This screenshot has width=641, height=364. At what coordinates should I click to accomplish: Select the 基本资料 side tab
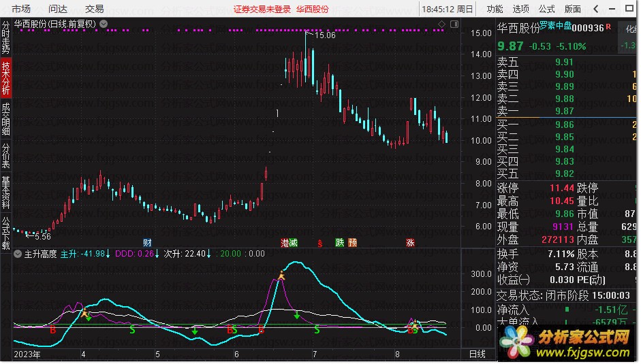pyautogui.click(x=5, y=193)
